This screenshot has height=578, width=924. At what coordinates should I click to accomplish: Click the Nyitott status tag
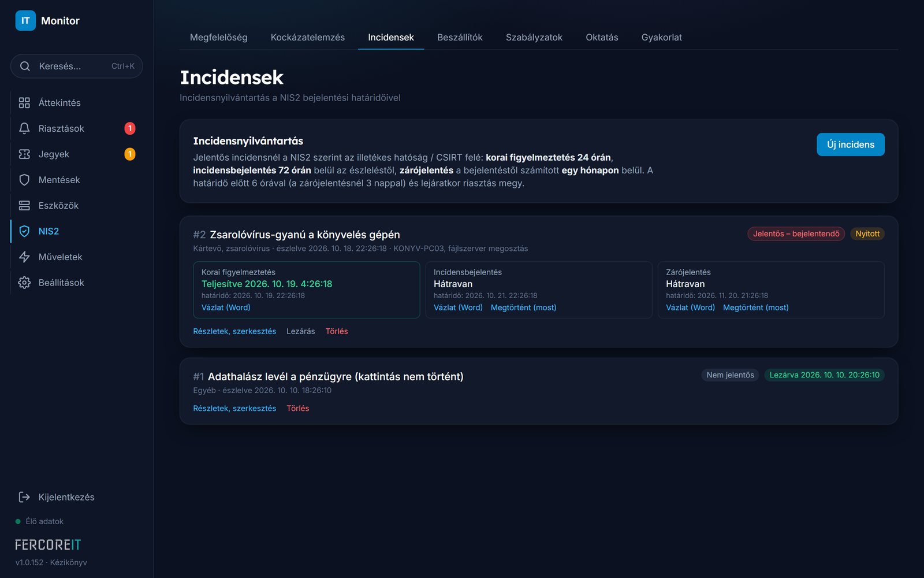[x=867, y=234]
